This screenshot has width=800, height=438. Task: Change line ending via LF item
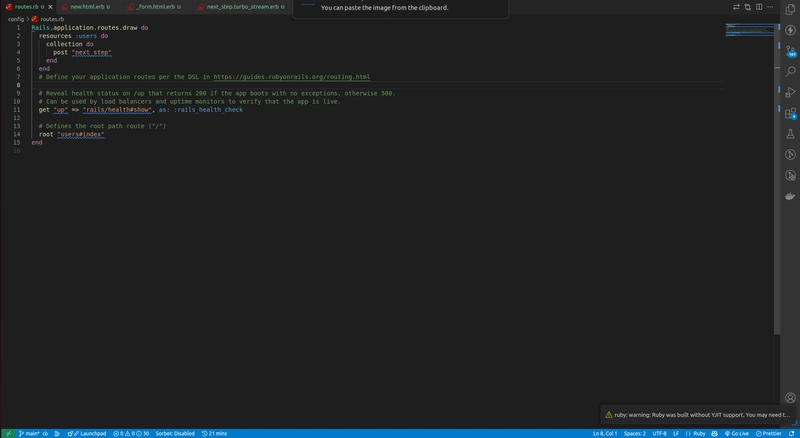676,433
